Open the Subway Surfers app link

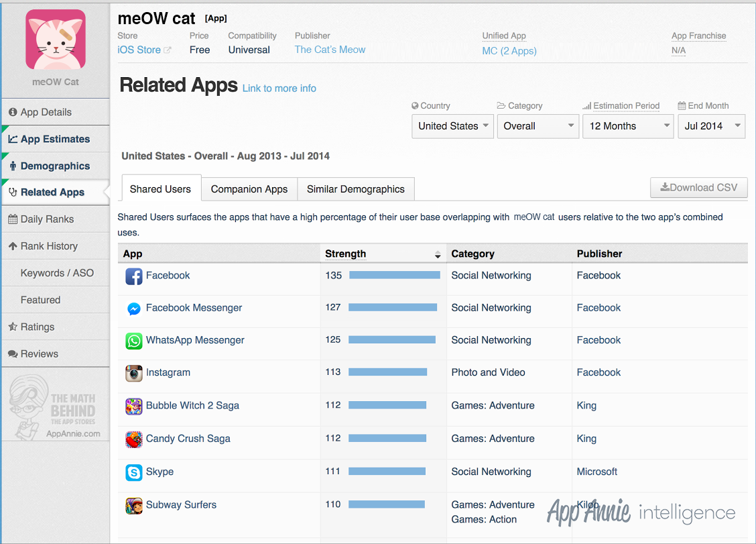coord(181,504)
